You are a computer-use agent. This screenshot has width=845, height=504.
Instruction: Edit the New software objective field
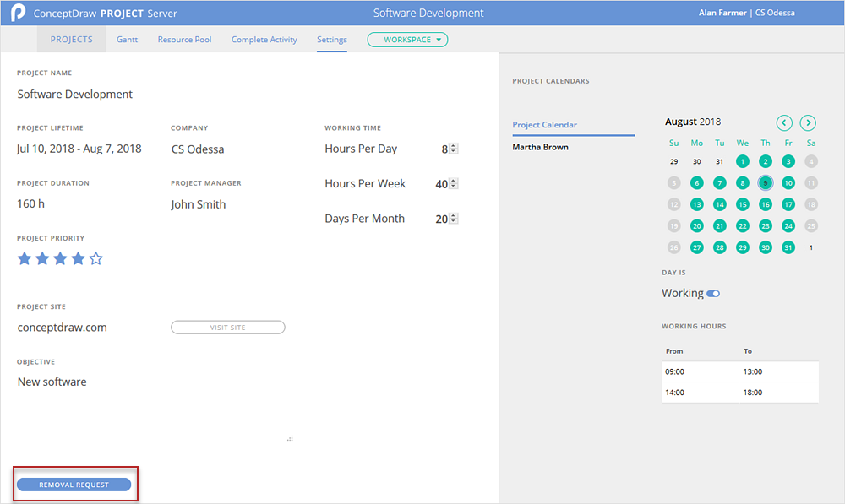coord(52,382)
